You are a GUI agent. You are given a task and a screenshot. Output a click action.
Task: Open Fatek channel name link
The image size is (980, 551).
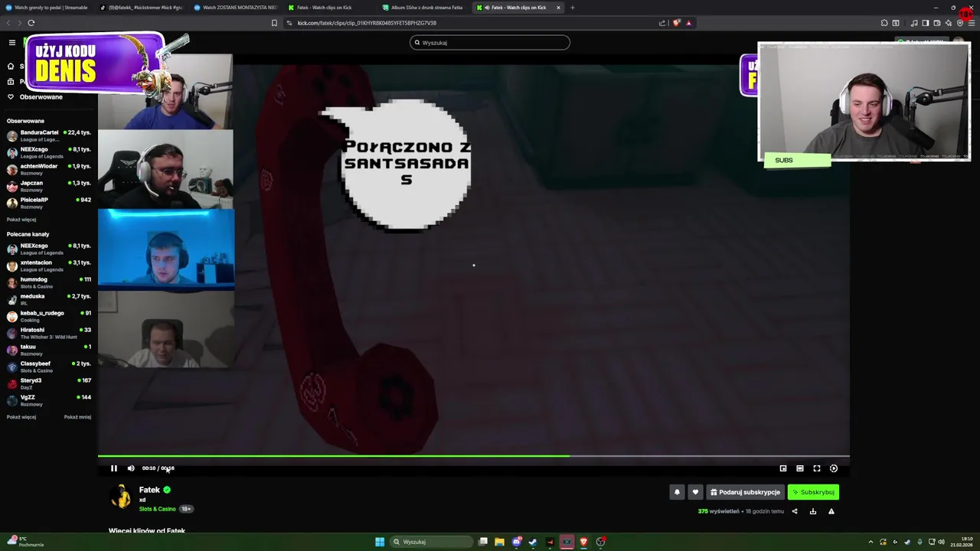click(x=149, y=490)
